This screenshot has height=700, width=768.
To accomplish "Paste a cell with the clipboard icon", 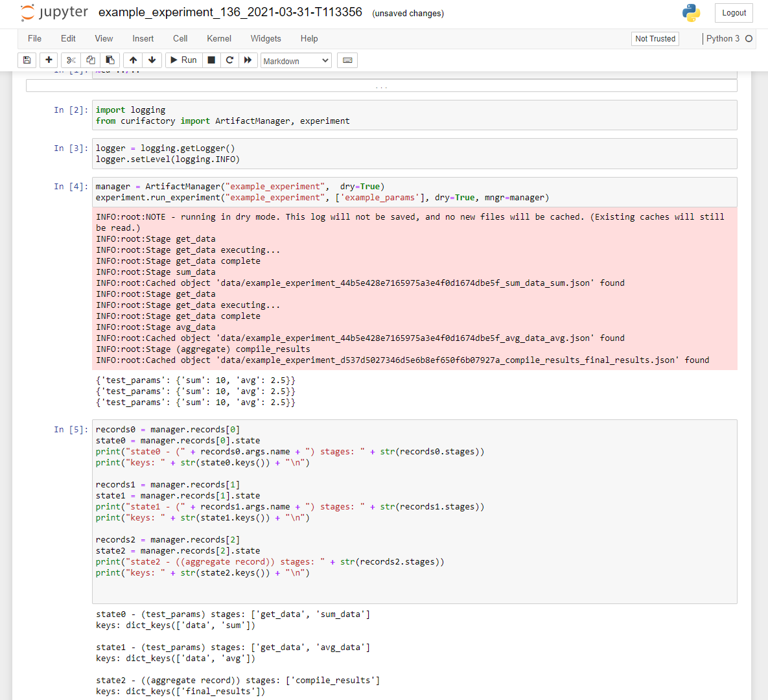I will [x=110, y=60].
